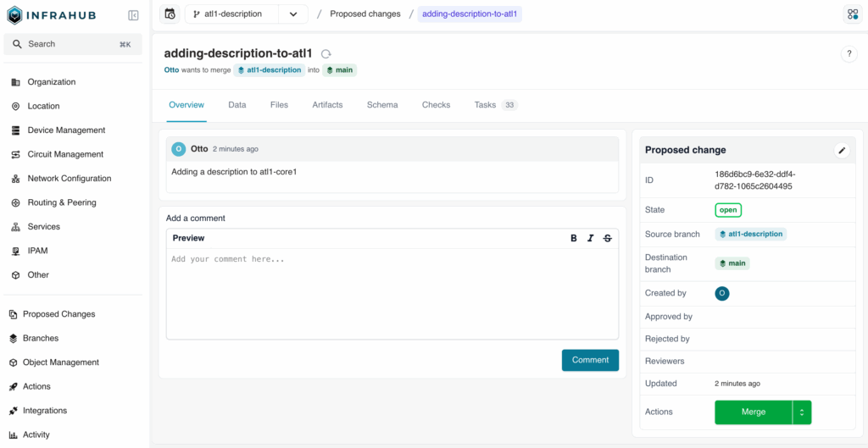Screen dimensions: 868x448
Task: Click the Circuit Management icon
Action: (15, 155)
